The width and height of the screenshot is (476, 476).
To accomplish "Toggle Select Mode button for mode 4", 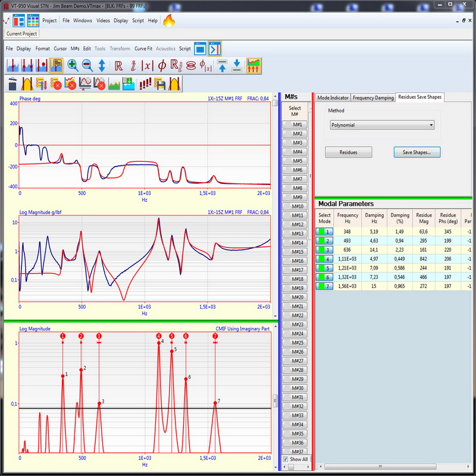I will coord(324,259).
